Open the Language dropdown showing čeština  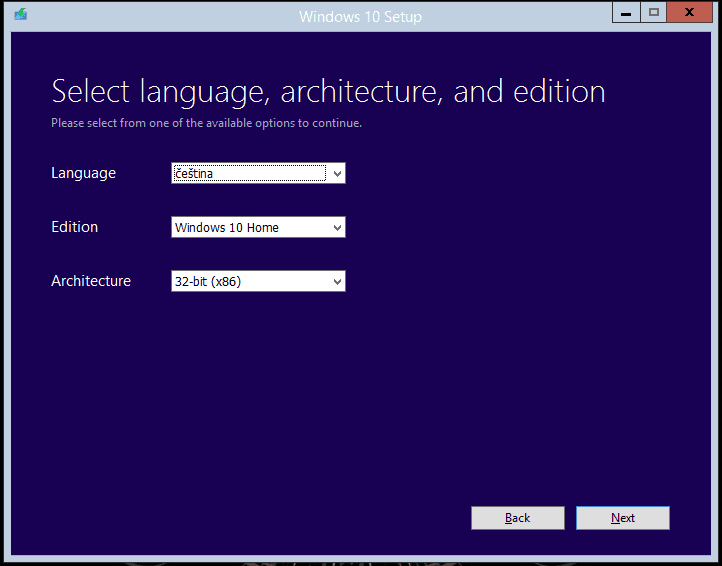tap(258, 173)
